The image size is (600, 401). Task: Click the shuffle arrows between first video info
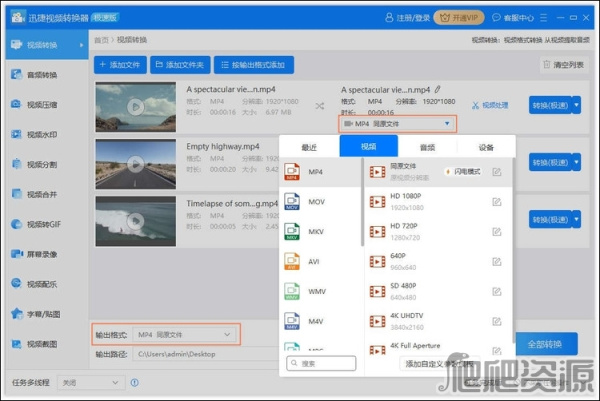tap(320, 106)
